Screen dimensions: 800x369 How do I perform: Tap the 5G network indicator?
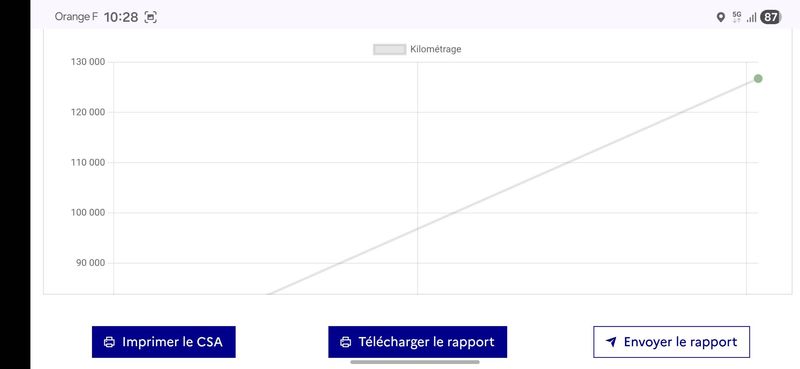tap(737, 17)
